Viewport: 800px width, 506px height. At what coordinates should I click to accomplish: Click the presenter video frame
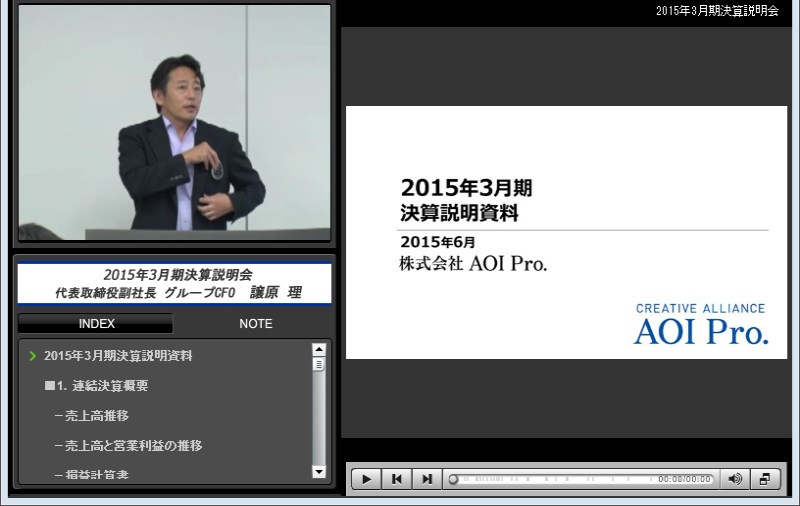(174, 122)
